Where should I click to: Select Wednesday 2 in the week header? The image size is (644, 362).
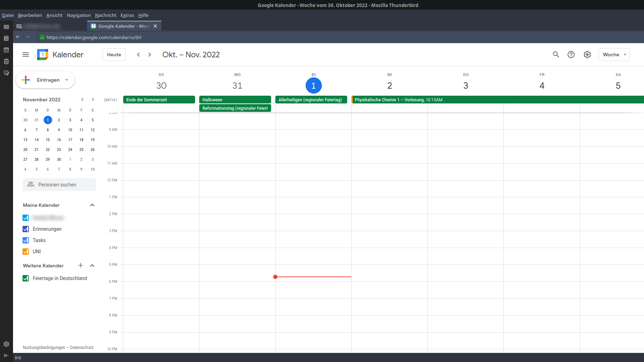coord(390,85)
